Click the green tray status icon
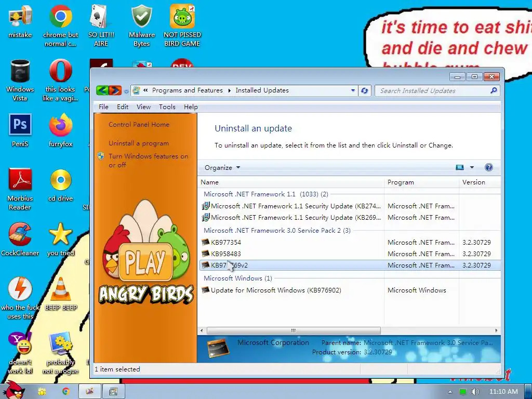Viewport: 532px width, 399px height. 463,392
